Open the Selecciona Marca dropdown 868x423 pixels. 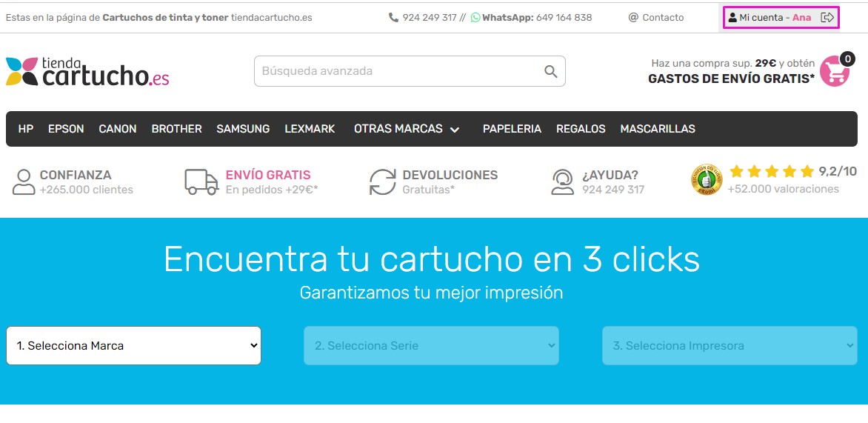click(x=133, y=345)
